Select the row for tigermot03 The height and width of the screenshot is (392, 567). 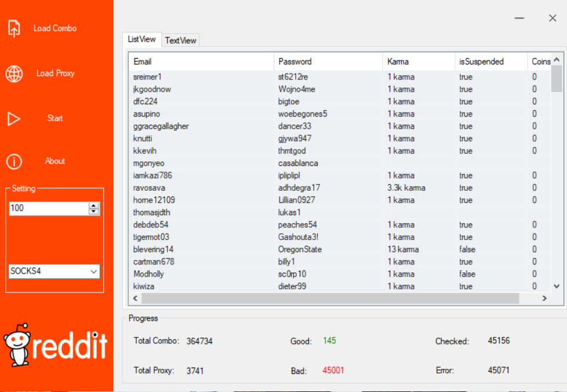340,237
